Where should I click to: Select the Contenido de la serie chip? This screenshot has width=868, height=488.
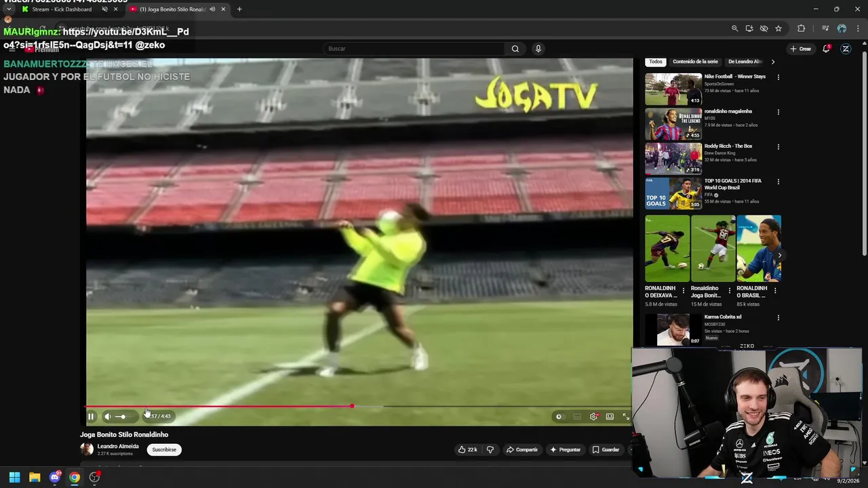tap(695, 62)
